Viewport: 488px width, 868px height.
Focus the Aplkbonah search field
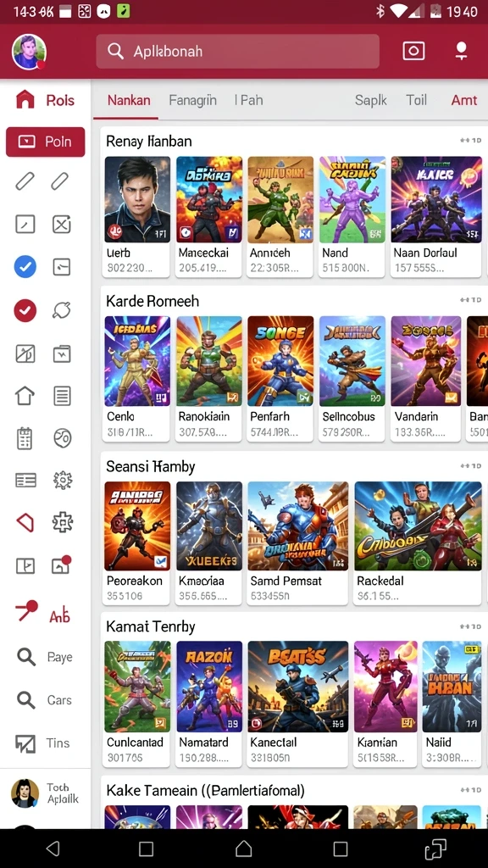[237, 52]
